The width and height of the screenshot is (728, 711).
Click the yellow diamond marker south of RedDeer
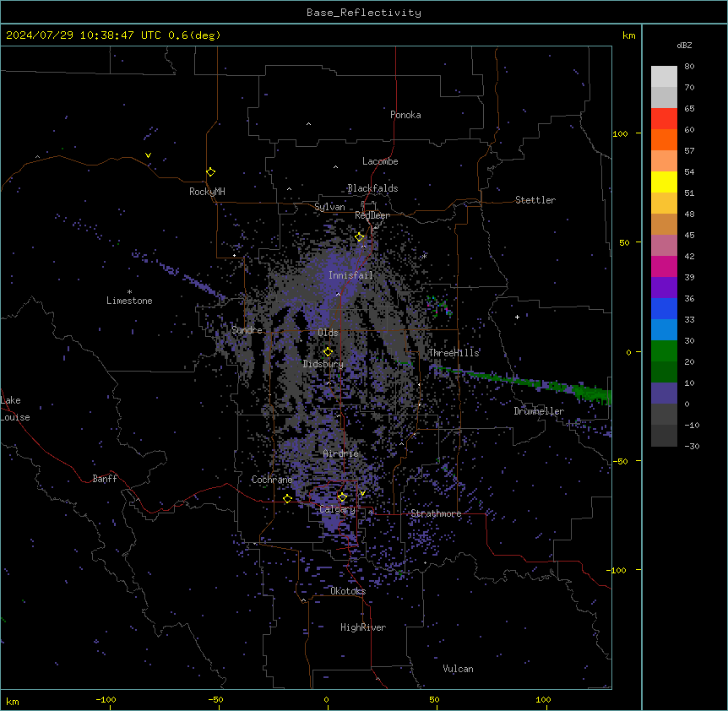point(359,237)
